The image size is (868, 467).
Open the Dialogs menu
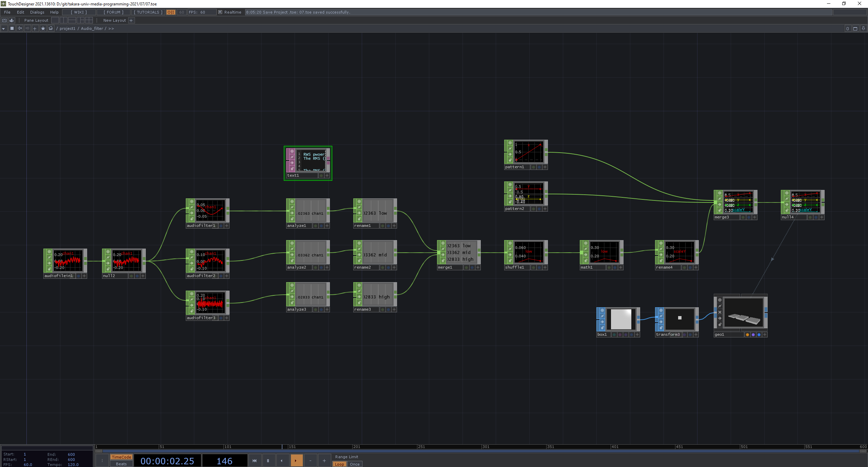click(37, 12)
